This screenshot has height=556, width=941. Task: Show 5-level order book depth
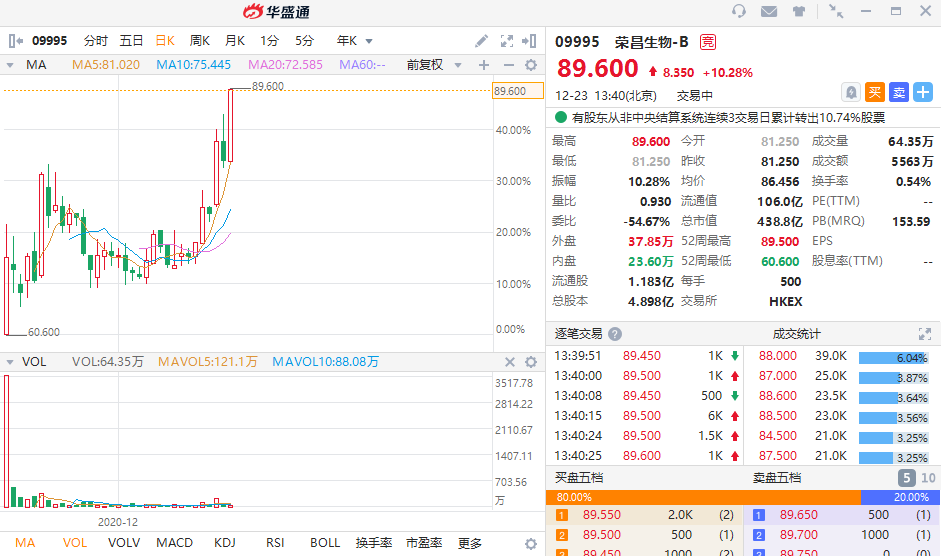[x=906, y=478]
